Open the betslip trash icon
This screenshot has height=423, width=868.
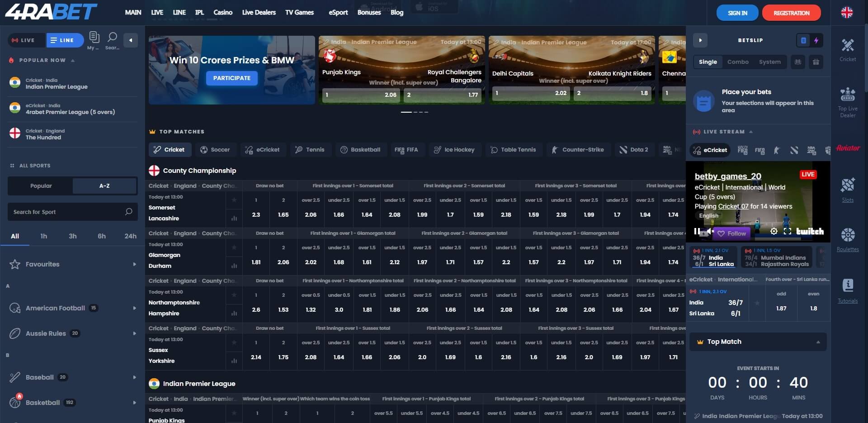coord(816,62)
